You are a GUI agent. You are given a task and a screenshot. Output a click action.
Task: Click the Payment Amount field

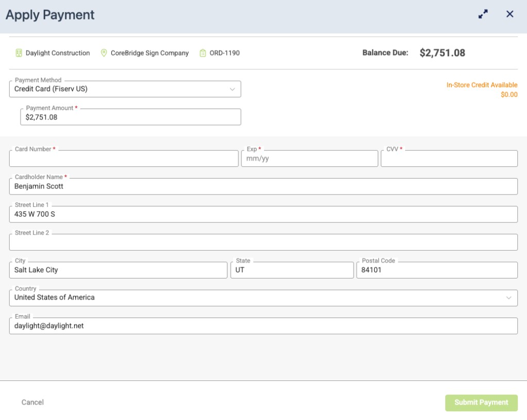tap(130, 117)
